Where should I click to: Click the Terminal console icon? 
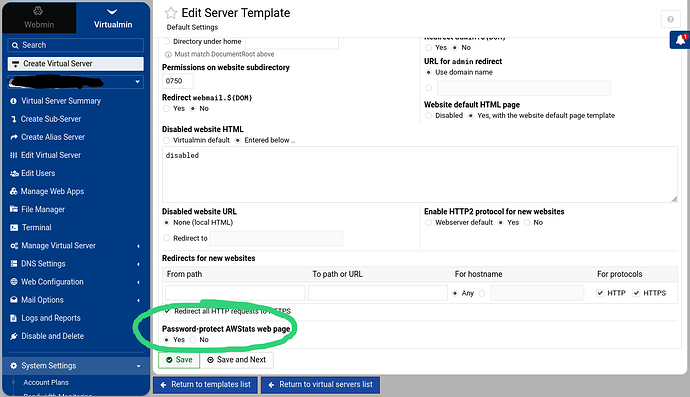(14, 228)
